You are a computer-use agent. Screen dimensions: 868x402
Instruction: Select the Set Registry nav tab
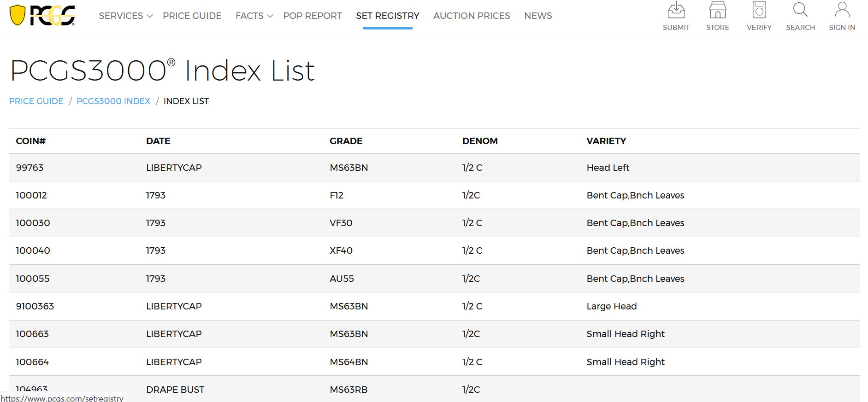[x=388, y=16]
